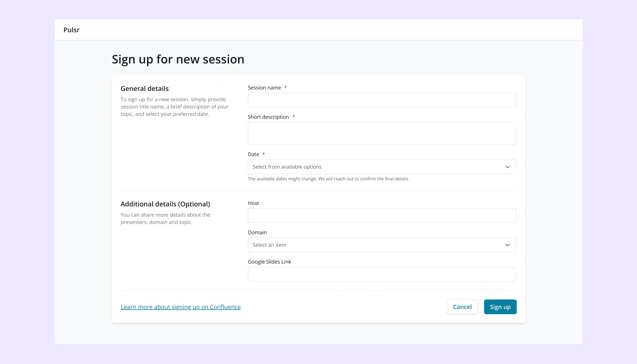Open the Date dropdown placeholder text

pos(287,167)
